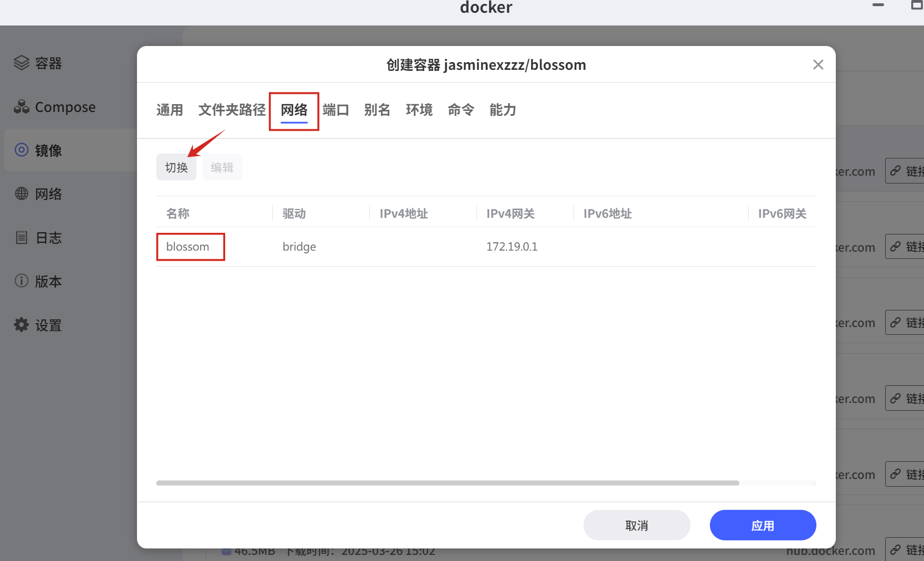Click the 名称 column header

[178, 213]
